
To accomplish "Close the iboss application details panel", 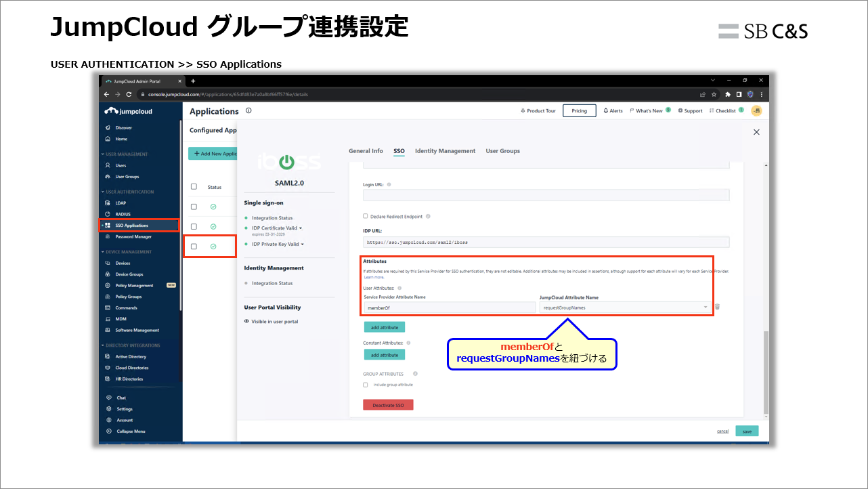I will click(x=756, y=133).
